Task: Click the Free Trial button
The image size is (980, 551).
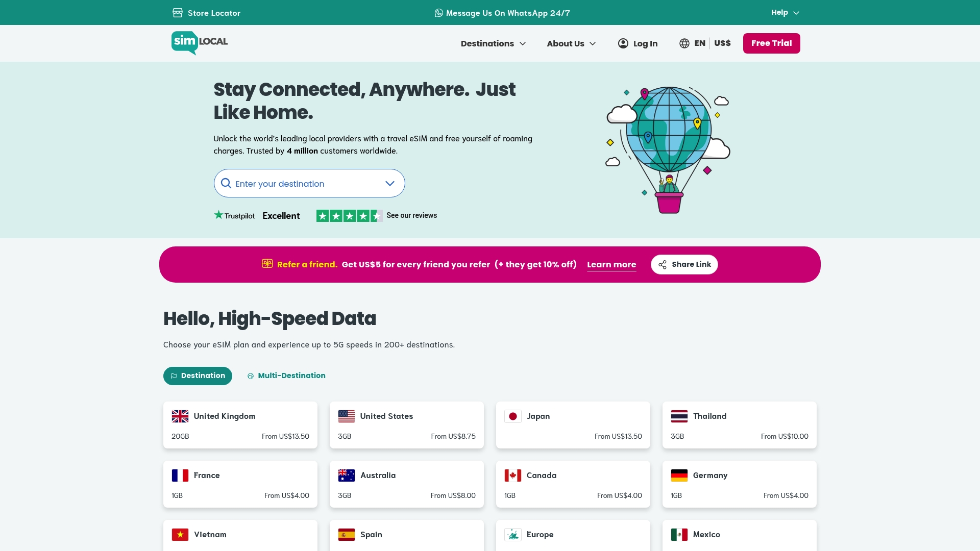Action: coord(771,43)
